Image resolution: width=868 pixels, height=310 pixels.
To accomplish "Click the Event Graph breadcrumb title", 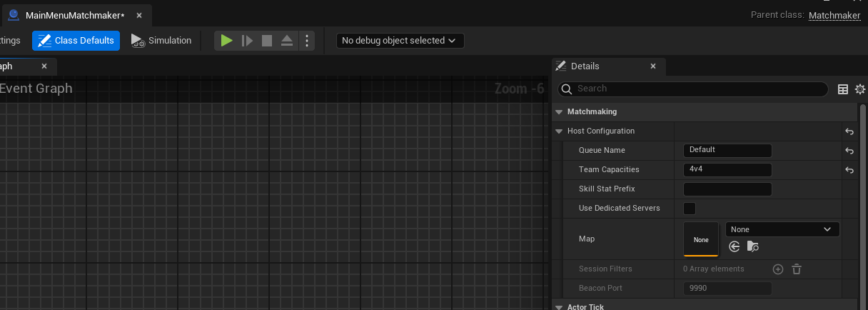I will tap(36, 89).
